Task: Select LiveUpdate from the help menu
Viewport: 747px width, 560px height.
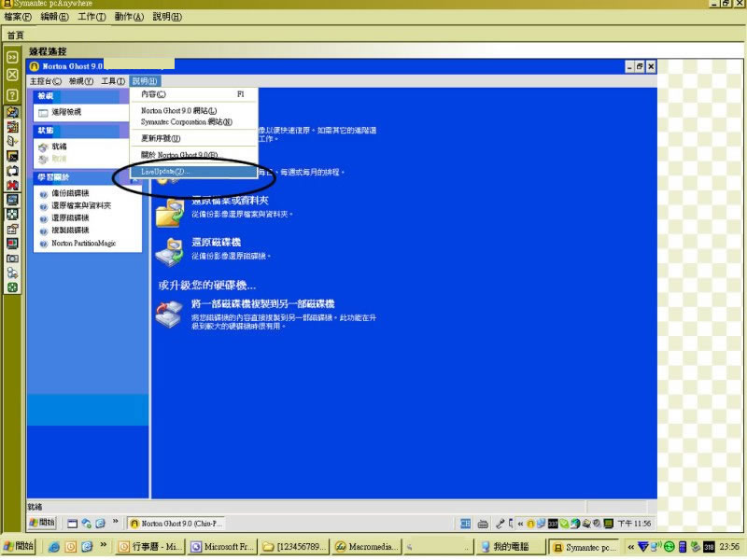Action: click(193, 172)
